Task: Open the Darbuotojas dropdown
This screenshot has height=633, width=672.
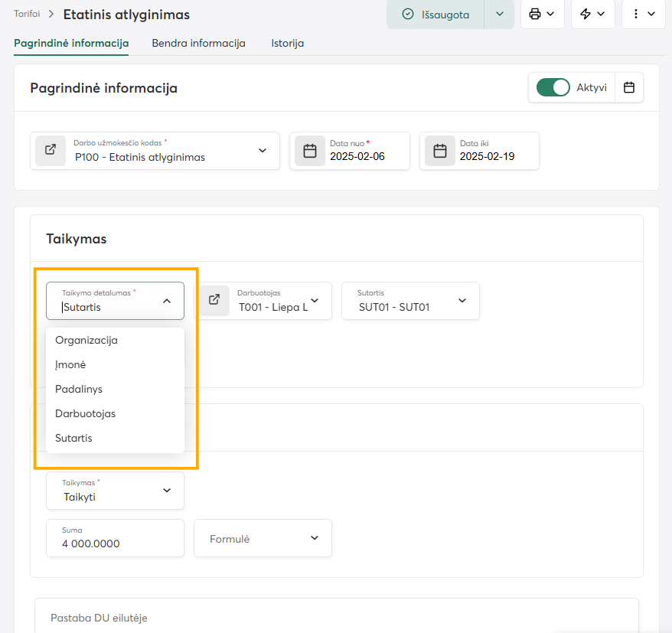Action: point(315,301)
